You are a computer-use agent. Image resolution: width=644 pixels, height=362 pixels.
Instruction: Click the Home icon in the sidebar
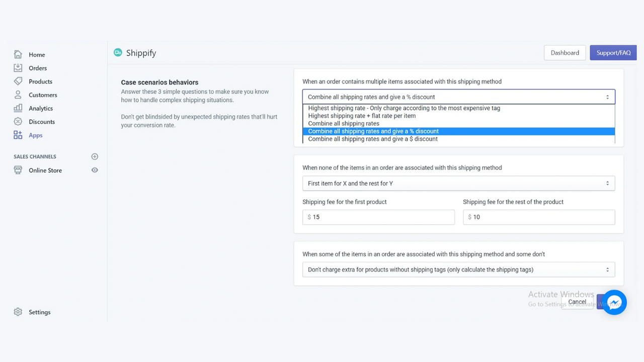click(x=18, y=54)
